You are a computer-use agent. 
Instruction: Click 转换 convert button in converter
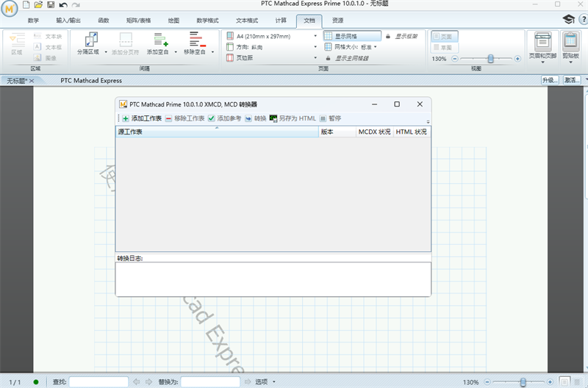[x=256, y=118]
